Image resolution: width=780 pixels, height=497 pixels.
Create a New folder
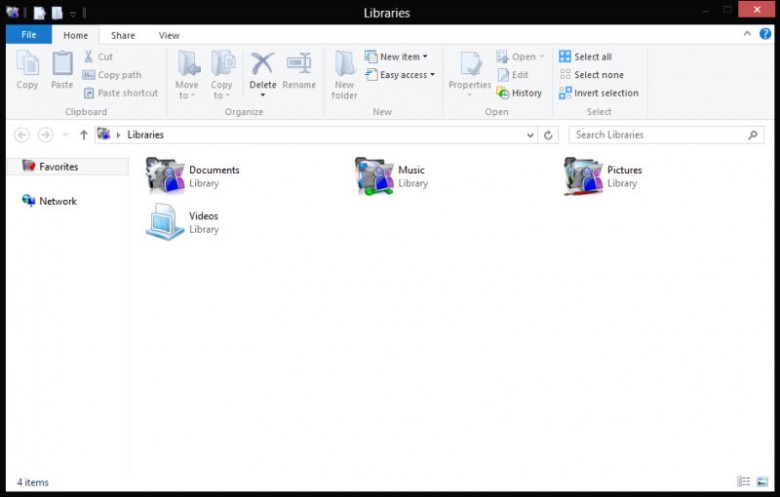tap(344, 75)
